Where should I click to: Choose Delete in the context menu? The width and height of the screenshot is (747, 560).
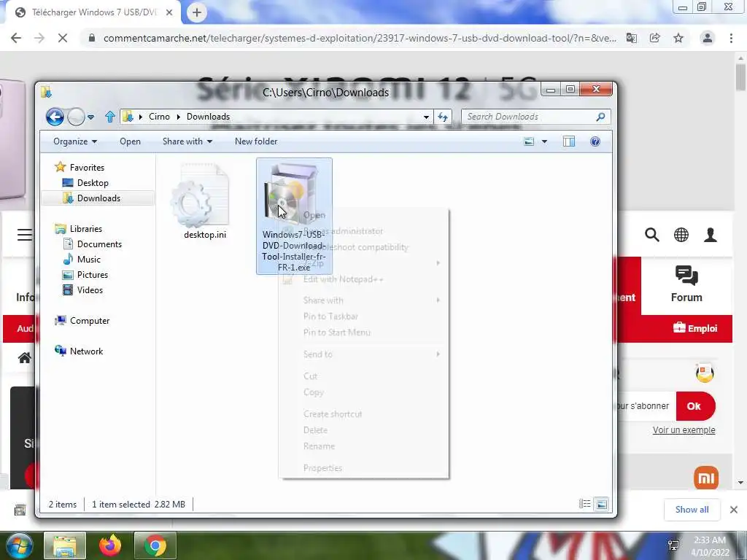click(x=363, y=430)
